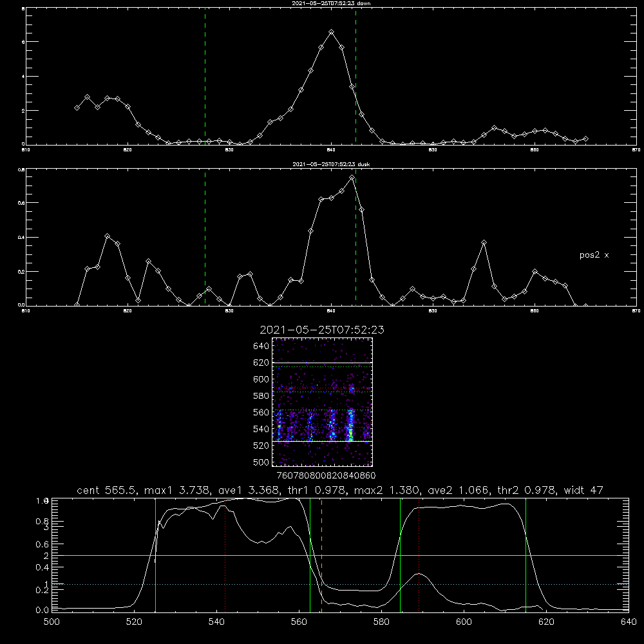Click the dotted horizontal threshold line in bottom plot
This screenshot has height=644, width=644.
(340, 584)
